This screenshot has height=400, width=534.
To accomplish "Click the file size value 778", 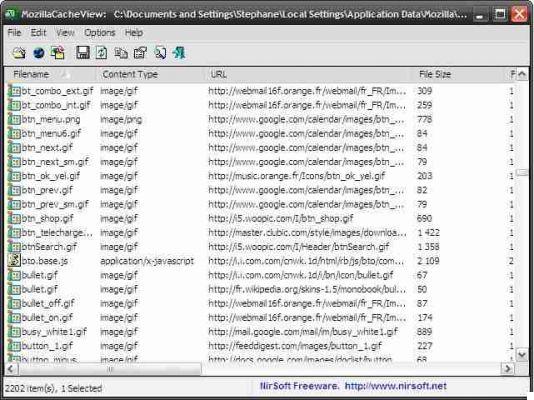I will 425,119.
